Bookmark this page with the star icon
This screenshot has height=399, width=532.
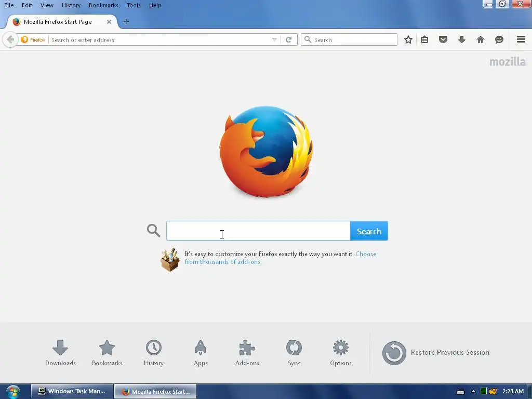[408, 39]
